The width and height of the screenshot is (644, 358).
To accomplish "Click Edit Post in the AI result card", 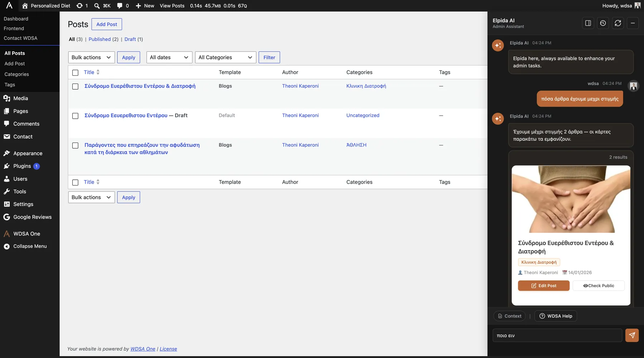I will click(543, 285).
